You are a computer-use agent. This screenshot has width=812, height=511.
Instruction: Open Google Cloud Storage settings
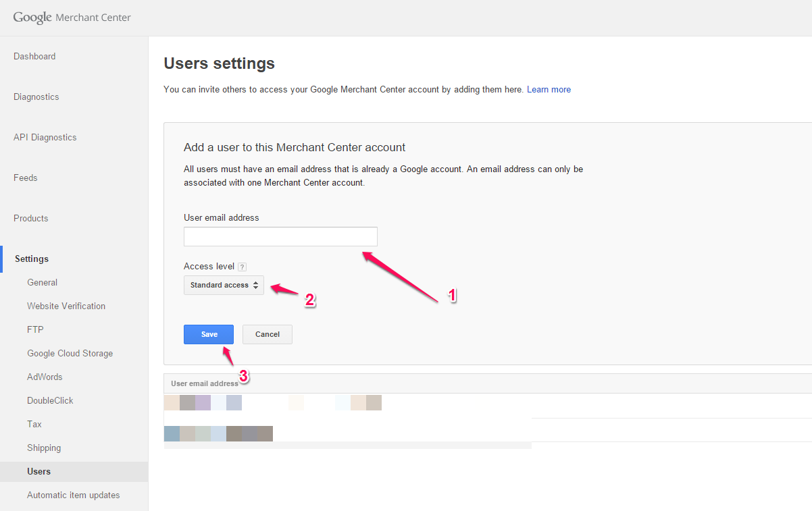point(70,353)
